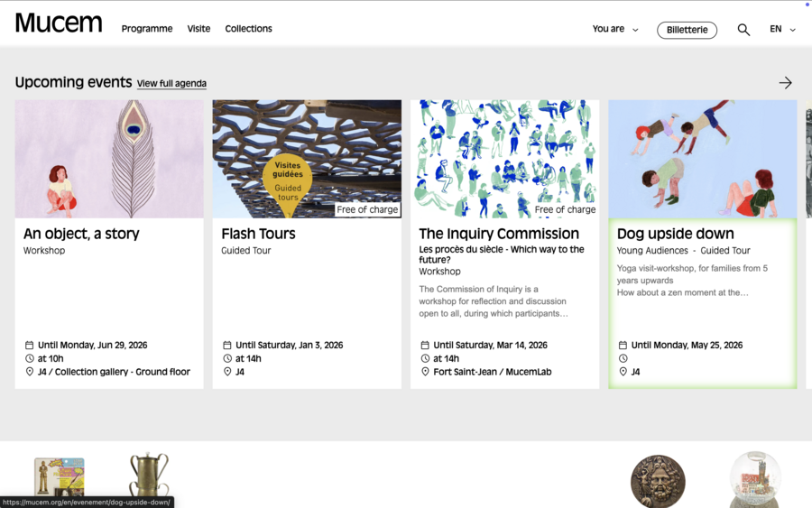Click the snow globe collection item
Screen dimensions: 812x508
point(755,479)
